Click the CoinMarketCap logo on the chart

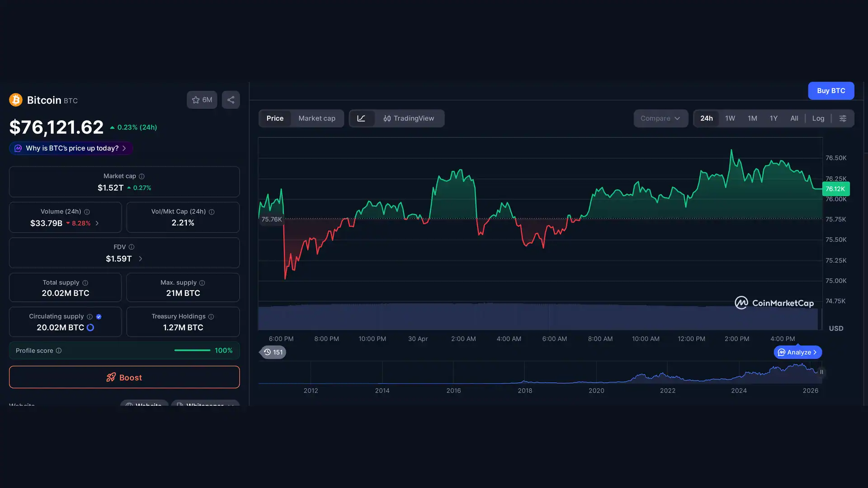coord(774,303)
